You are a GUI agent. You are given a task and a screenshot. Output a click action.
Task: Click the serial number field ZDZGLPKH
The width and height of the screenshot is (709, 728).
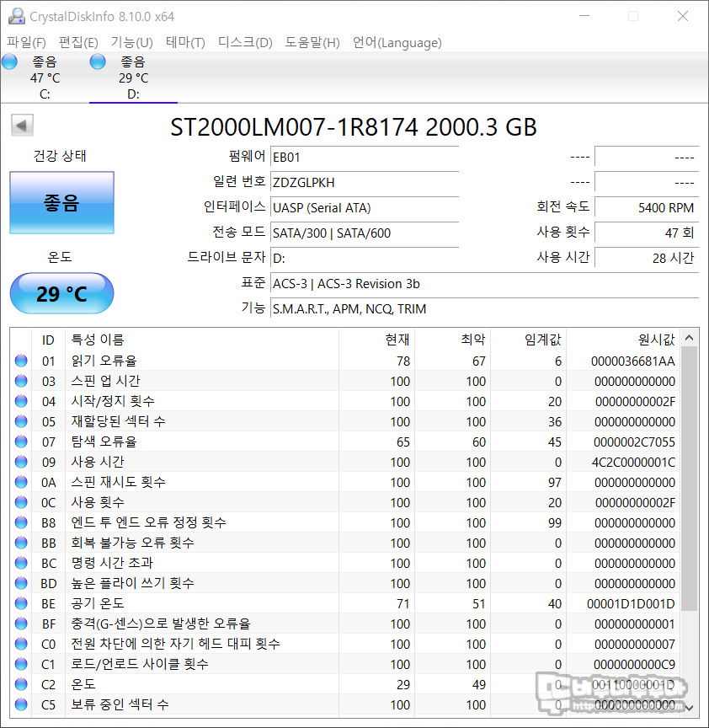coord(365,183)
